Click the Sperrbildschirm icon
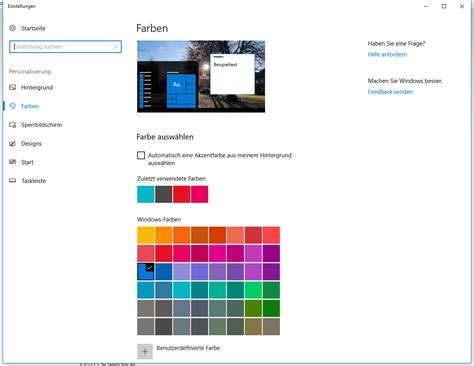Screen dimensions: 474x366 [13, 125]
